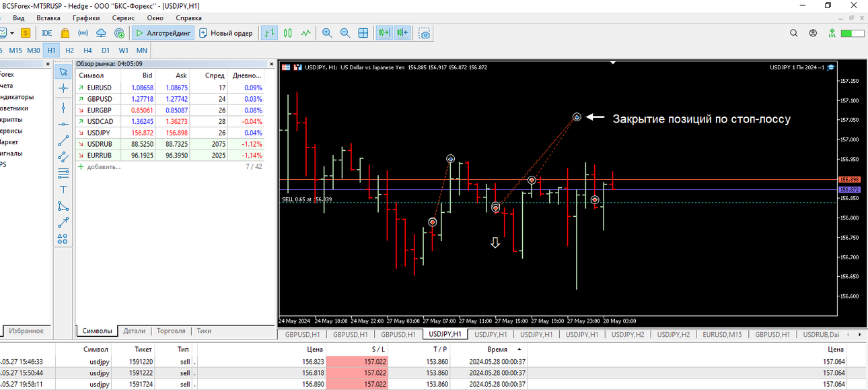Click the globe with plus icon
Screen dimensions: 868x390
click(x=119, y=32)
